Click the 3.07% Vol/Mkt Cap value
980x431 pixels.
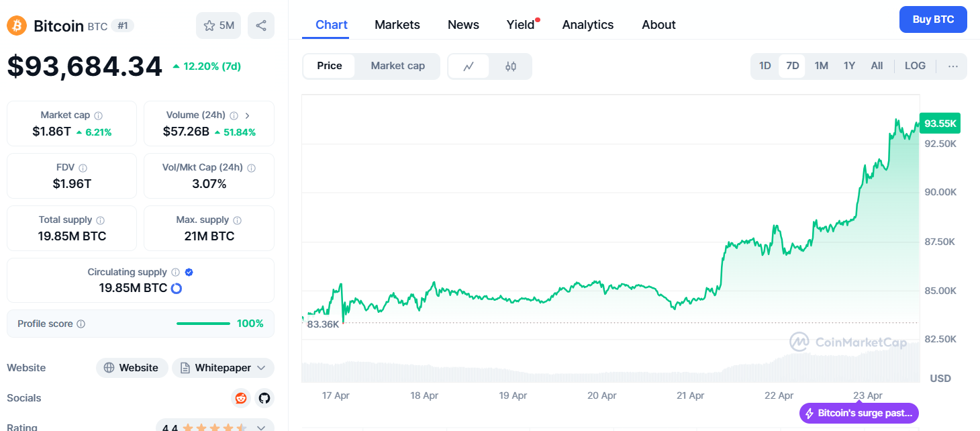click(209, 184)
